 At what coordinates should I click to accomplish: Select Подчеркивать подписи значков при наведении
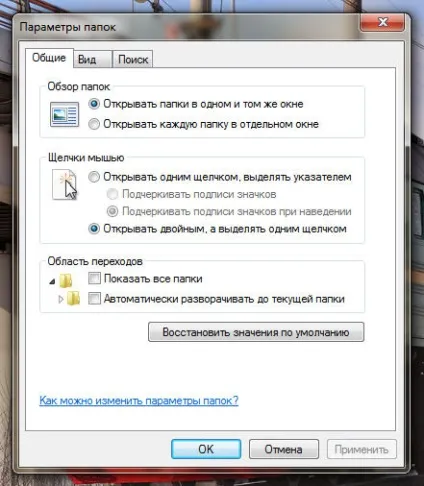(x=229, y=211)
